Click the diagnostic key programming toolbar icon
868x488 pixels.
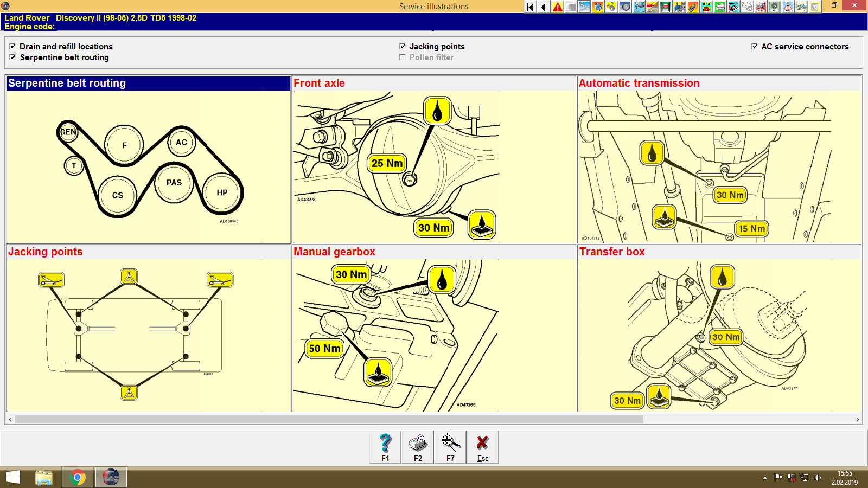click(692, 6)
